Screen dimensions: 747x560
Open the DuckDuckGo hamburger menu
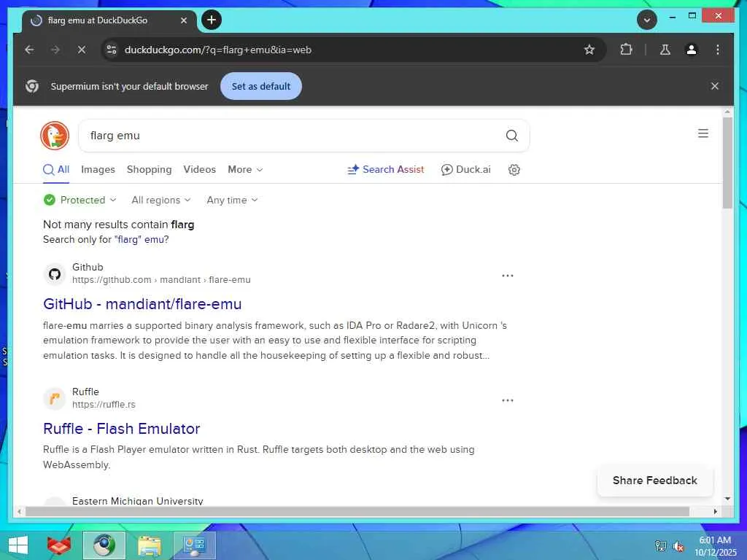click(703, 133)
